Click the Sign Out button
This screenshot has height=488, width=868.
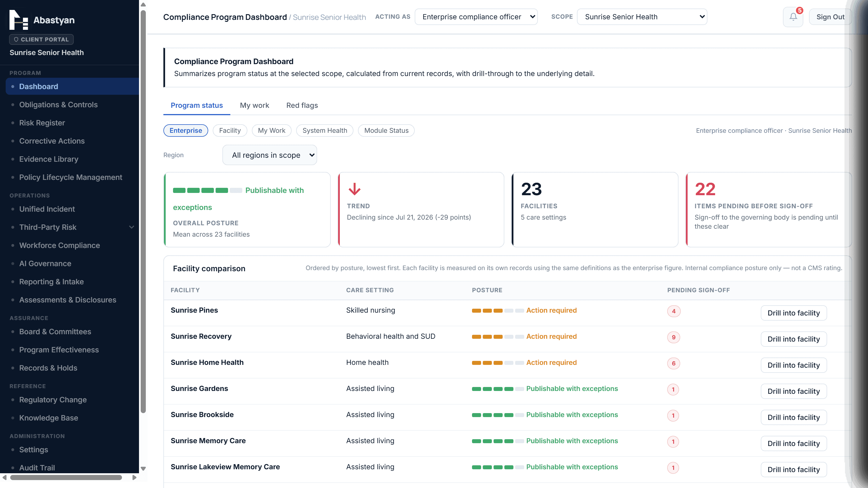830,17
